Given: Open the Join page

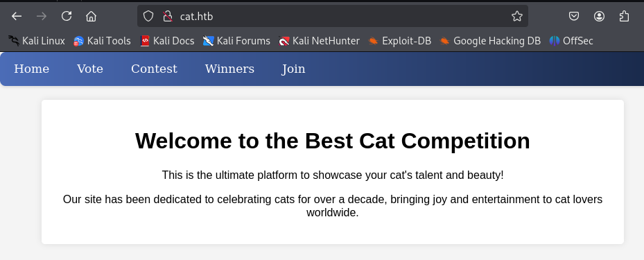Looking at the screenshot, I should [293, 69].
